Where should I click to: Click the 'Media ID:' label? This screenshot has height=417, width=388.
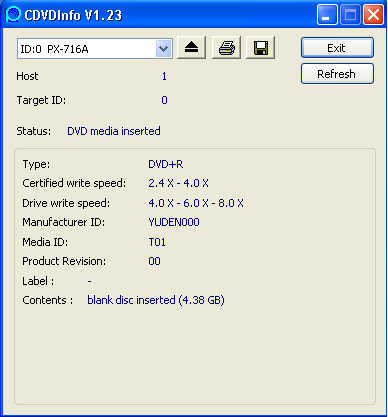[x=45, y=242]
